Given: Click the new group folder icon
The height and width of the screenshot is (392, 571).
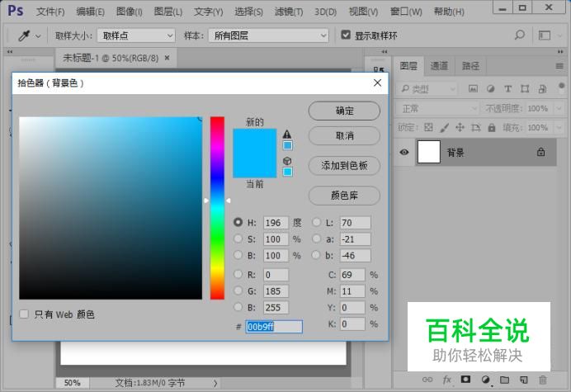Looking at the screenshot, I should click(x=504, y=380).
